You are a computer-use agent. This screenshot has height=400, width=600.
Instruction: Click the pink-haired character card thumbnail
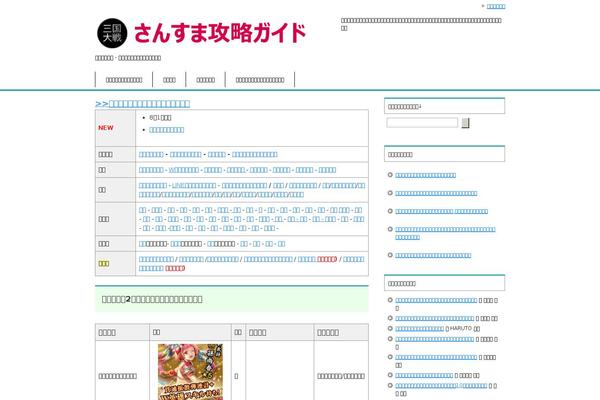(x=190, y=372)
